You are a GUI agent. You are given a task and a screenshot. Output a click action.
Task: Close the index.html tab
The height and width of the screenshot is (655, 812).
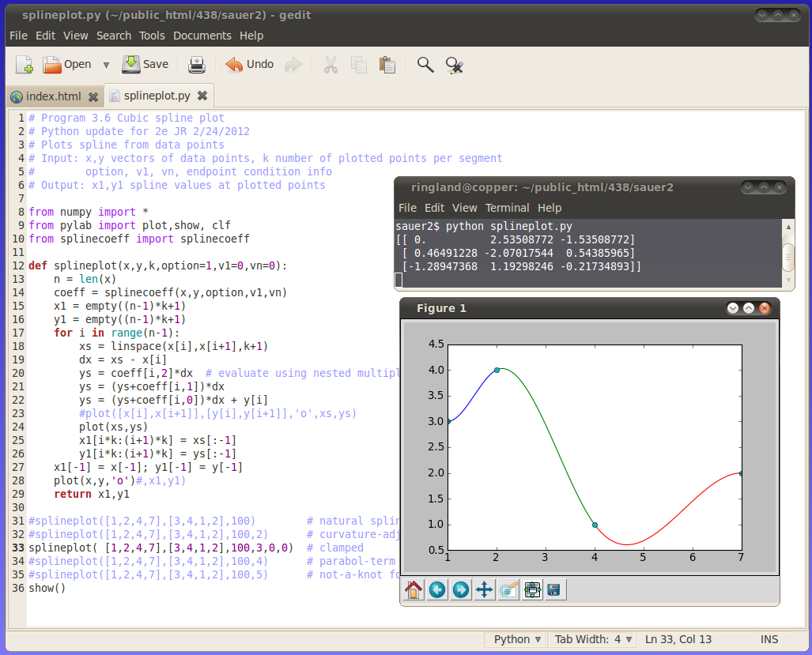click(93, 96)
